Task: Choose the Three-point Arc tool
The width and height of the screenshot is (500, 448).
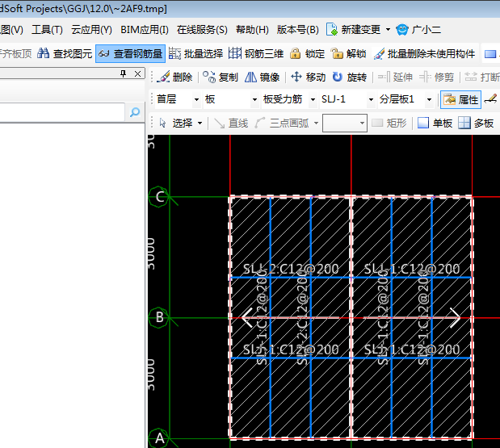Action: (x=282, y=123)
